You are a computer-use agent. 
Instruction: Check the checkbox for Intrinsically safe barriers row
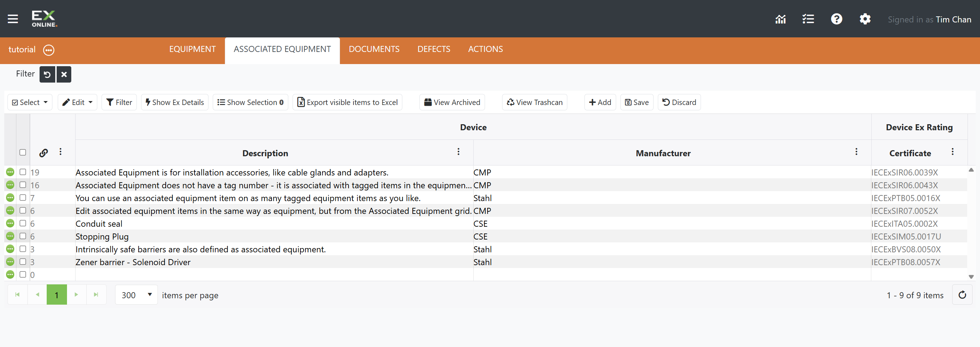(x=23, y=249)
